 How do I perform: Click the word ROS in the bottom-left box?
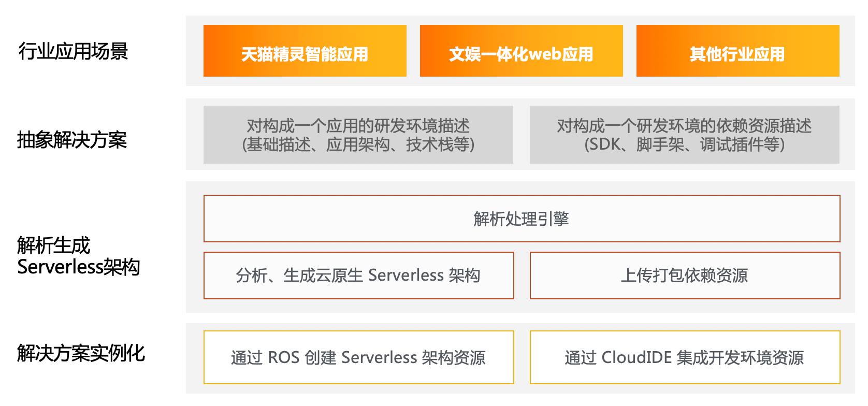(x=283, y=357)
